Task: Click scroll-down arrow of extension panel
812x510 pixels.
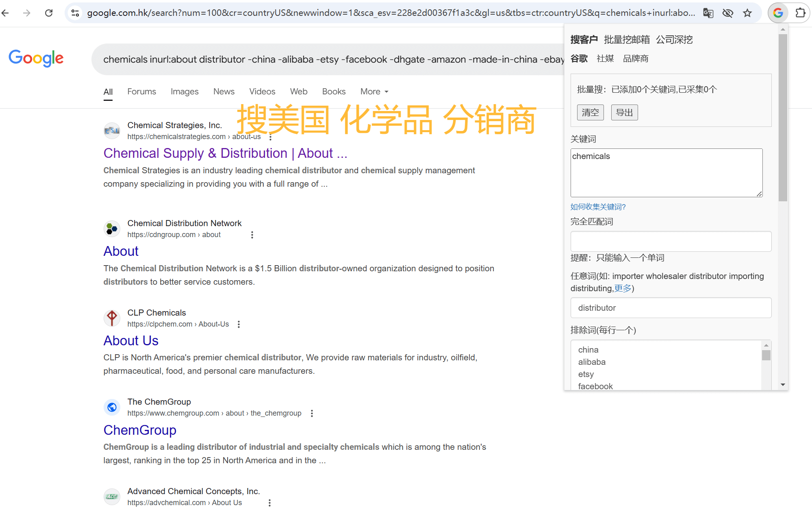Action: click(783, 385)
